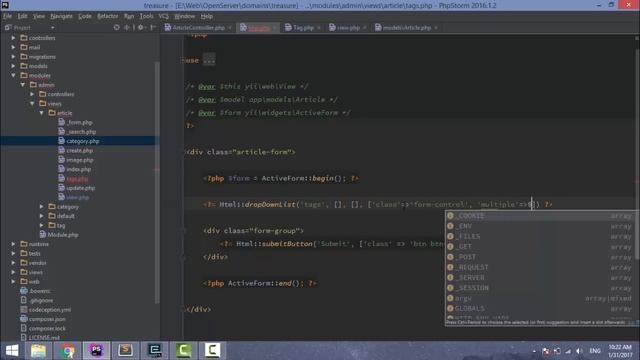Close the models\Article.php tab

(436, 28)
